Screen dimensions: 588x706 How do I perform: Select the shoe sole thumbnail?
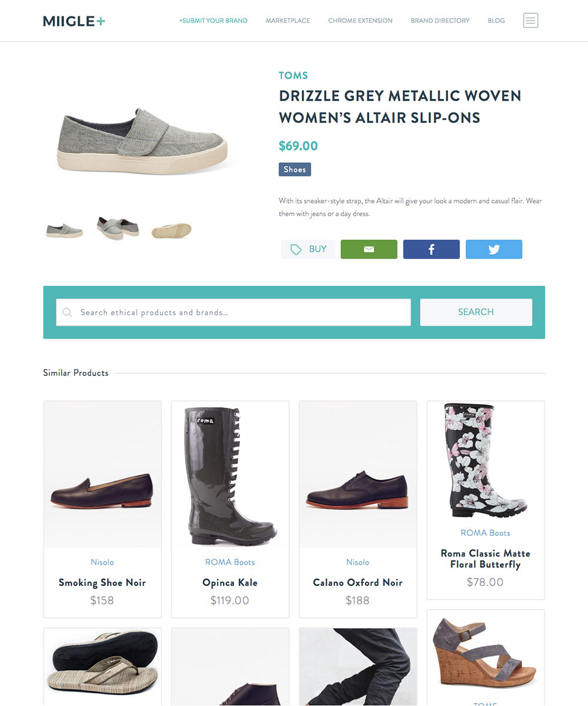pyautogui.click(x=171, y=230)
